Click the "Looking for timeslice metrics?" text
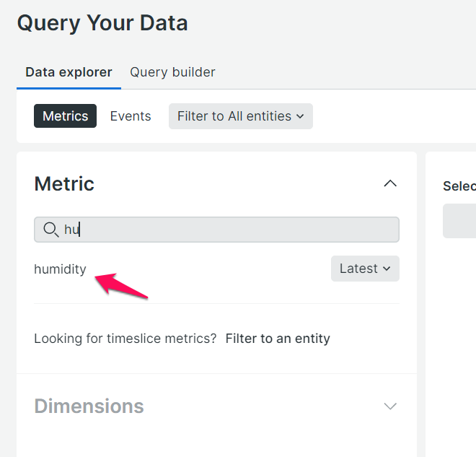This screenshot has width=476, height=457. [125, 339]
